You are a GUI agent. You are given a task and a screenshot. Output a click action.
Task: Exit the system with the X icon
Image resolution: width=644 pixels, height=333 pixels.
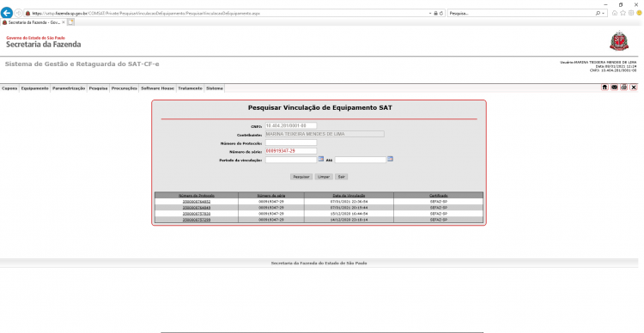[x=634, y=87]
